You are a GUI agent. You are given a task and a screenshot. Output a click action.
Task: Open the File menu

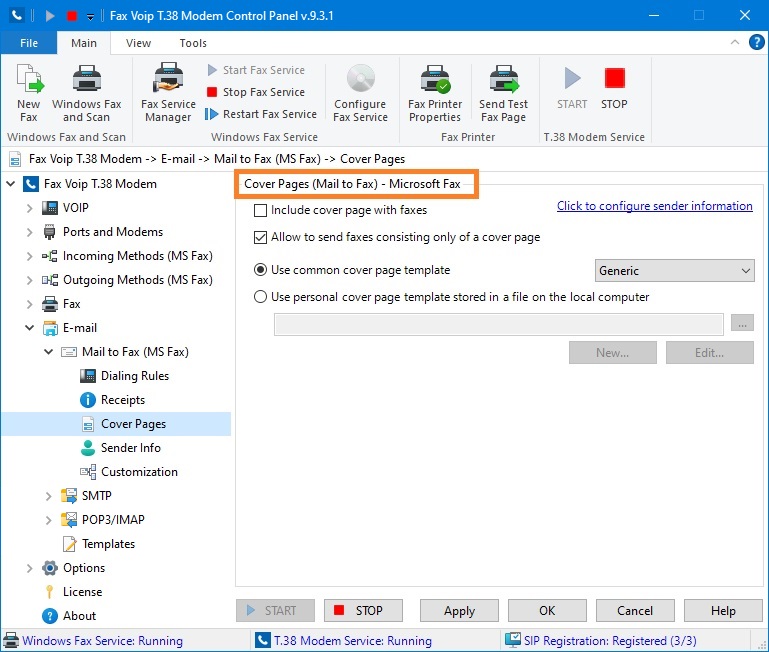click(29, 43)
